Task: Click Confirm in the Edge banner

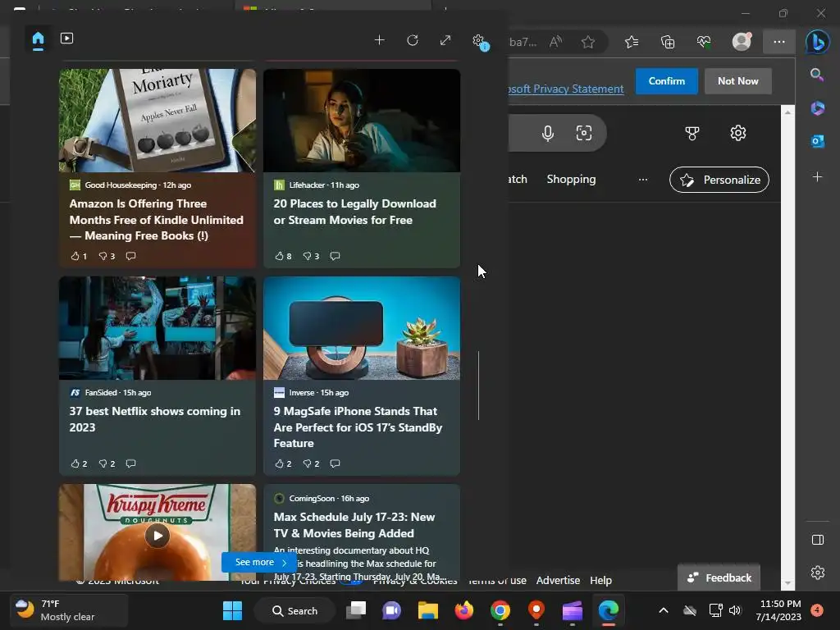Action: point(666,81)
